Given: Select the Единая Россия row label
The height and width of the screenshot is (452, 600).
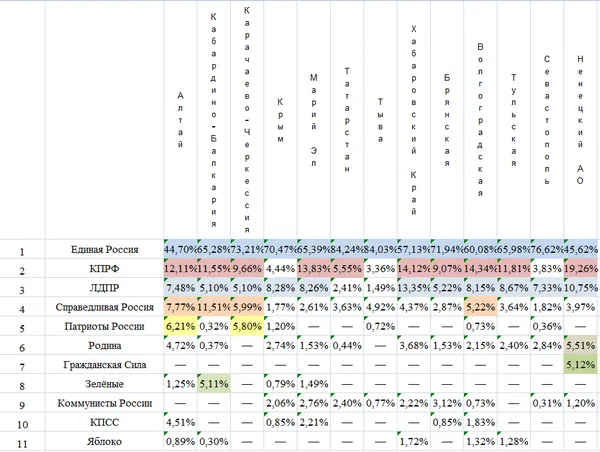Looking at the screenshot, I should tap(104, 250).
